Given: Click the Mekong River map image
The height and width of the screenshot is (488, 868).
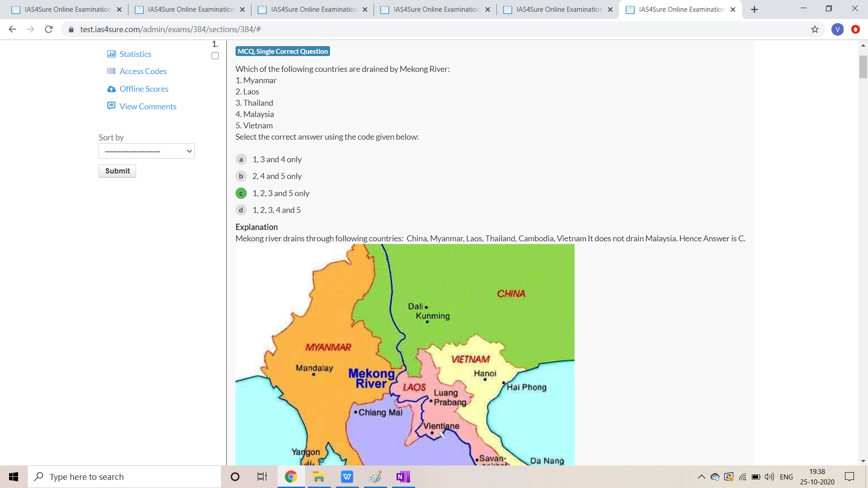Looking at the screenshot, I should click(405, 355).
